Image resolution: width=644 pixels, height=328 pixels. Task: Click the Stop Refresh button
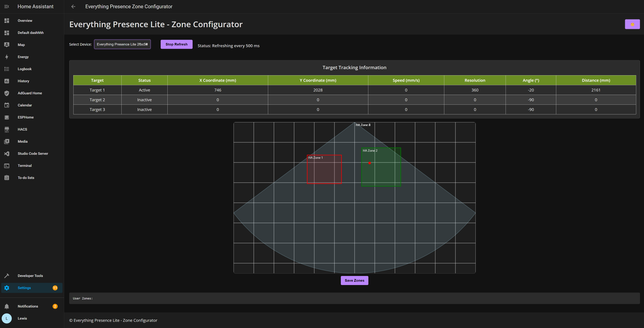coord(177,44)
